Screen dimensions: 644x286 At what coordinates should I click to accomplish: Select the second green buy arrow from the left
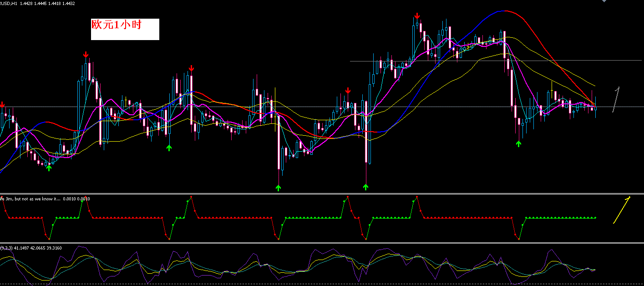click(x=169, y=148)
